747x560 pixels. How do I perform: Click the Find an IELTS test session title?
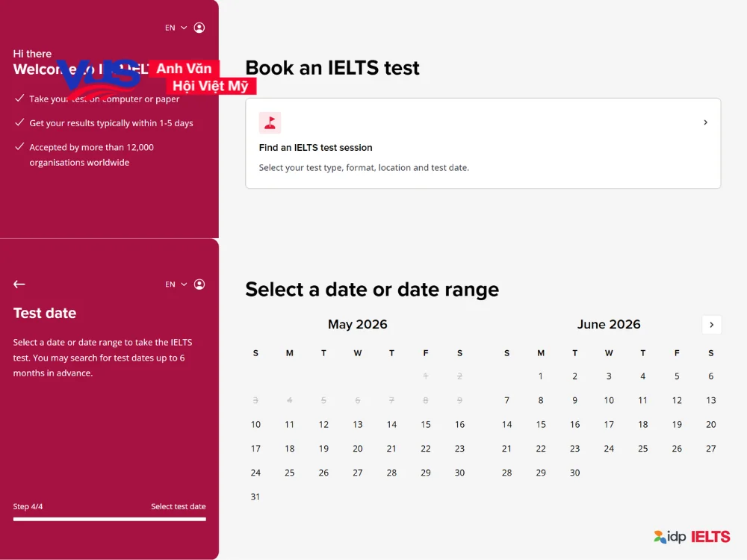[315, 148]
